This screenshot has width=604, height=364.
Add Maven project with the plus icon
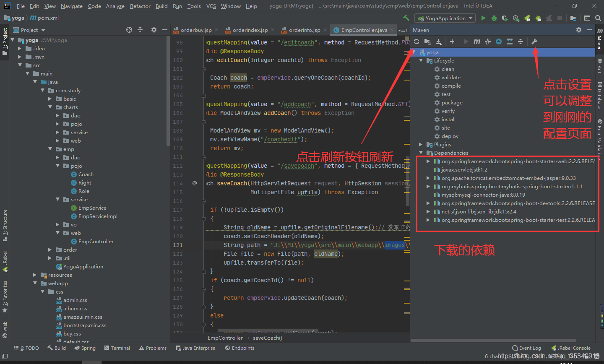click(452, 42)
